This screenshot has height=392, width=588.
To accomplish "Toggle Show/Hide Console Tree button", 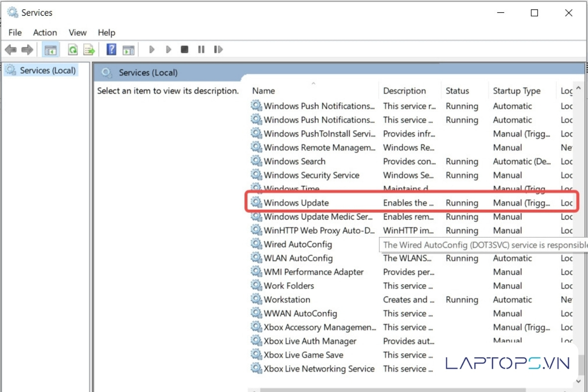I will (x=50, y=49).
